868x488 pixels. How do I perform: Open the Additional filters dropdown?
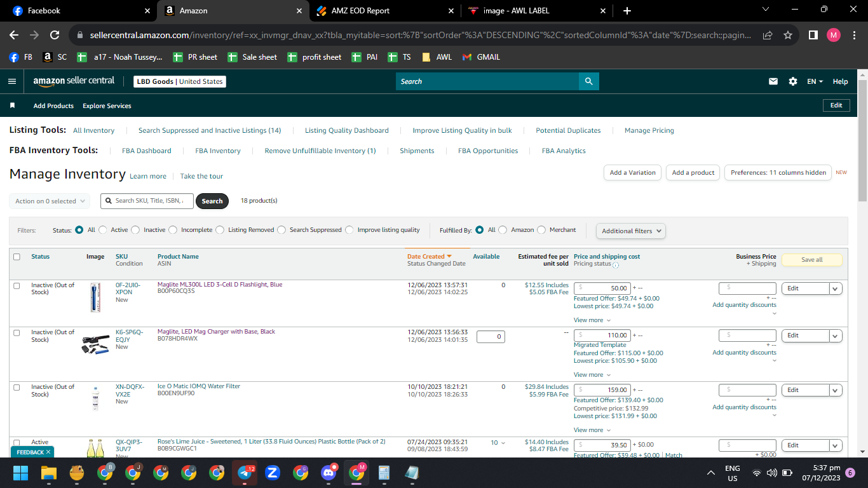[x=631, y=231]
